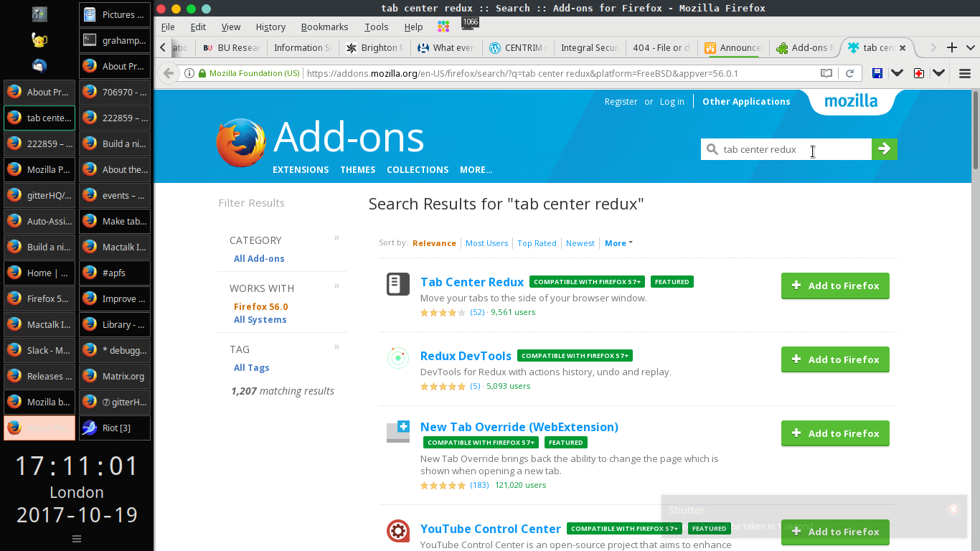Open the Pictures window from the task list
Viewport: 980px width, 551px height.
click(115, 14)
